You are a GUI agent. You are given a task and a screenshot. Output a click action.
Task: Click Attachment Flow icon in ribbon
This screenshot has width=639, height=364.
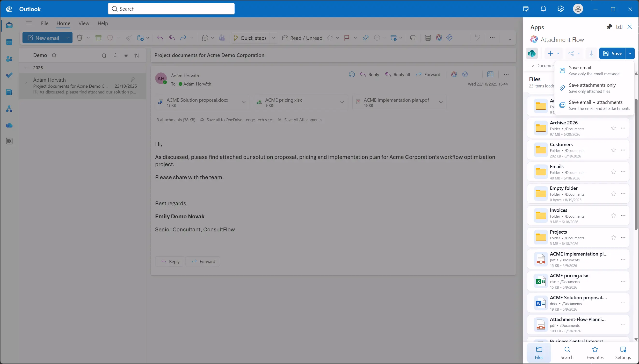[439, 38]
